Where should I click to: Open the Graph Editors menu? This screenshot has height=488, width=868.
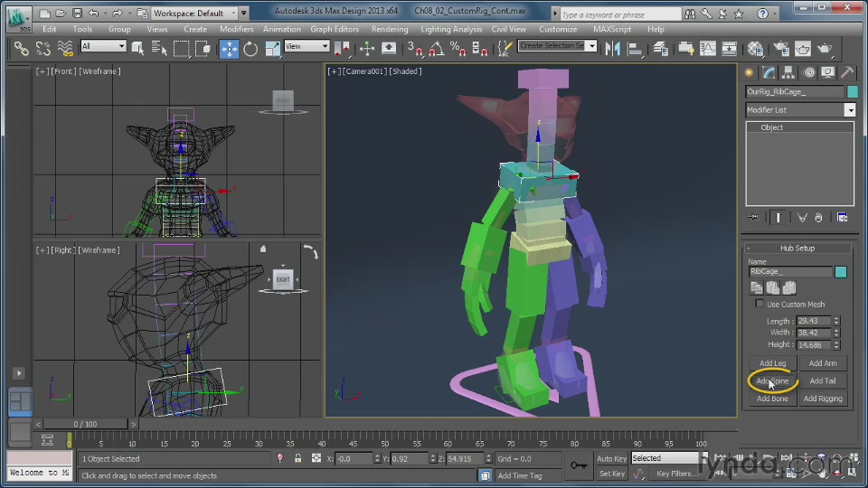(x=335, y=29)
